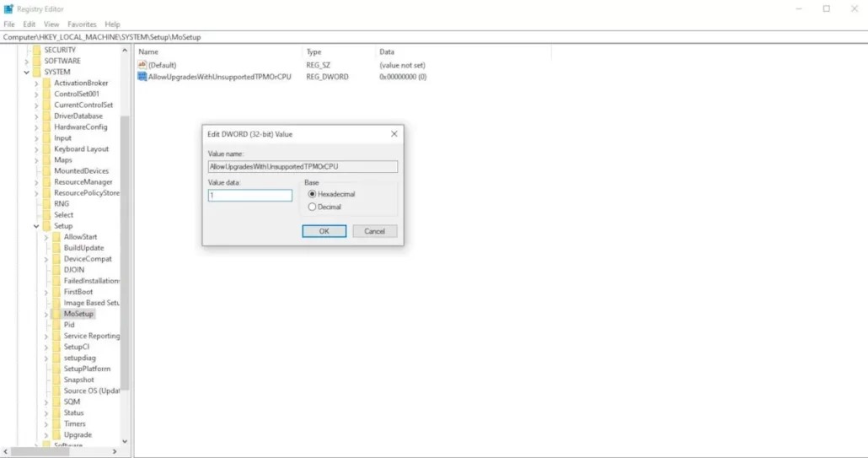The height and width of the screenshot is (458, 868).
Task: Expand the SOFTWARE tree node
Action: pyautogui.click(x=26, y=61)
